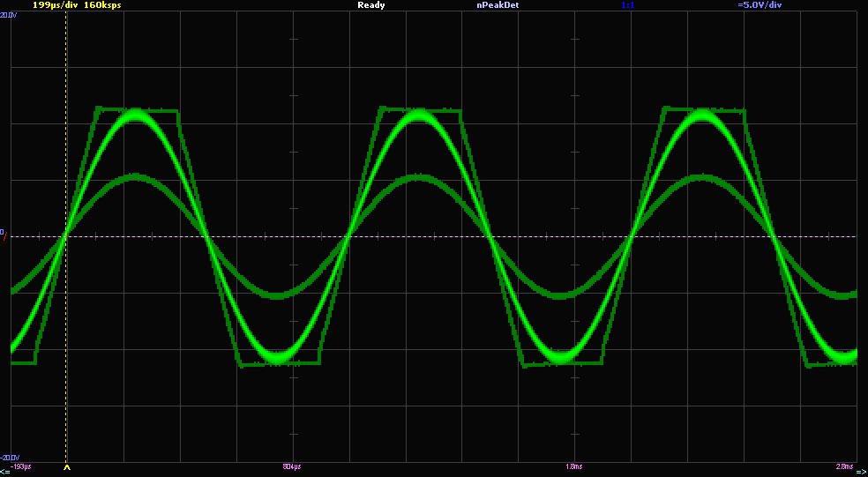The image size is (868, 477).
Task: Click the channel zero-level marker on left edge
Action: (3, 232)
